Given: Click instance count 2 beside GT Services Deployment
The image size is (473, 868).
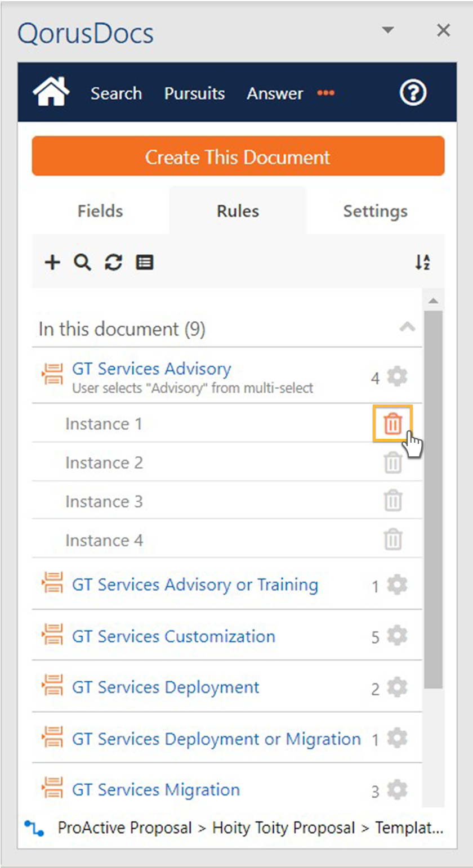Looking at the screenshot, I should (375, 689).
